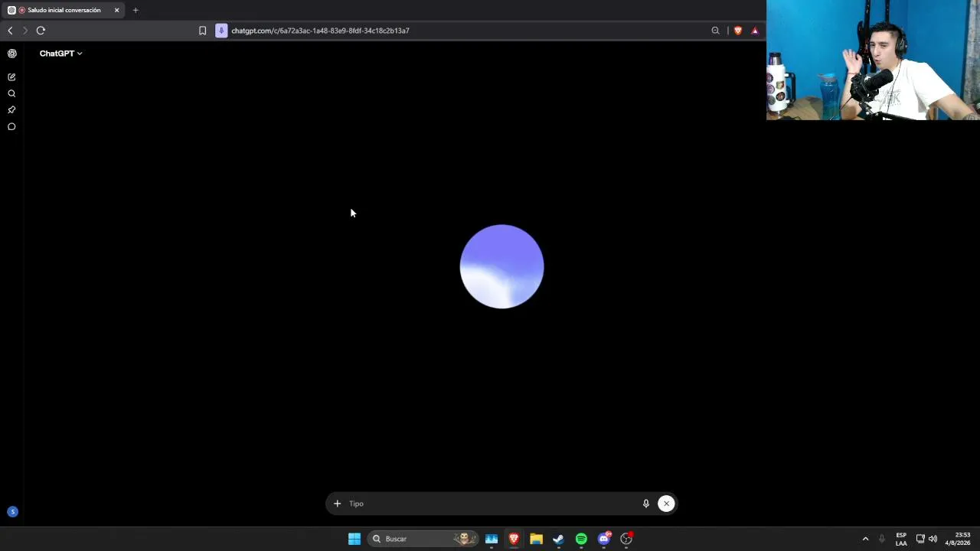Viewport: 980px width, 551px height.
Task: Close the Saludo inicial conversación tab
Action: pyautogui.click(x=116, y=10)
